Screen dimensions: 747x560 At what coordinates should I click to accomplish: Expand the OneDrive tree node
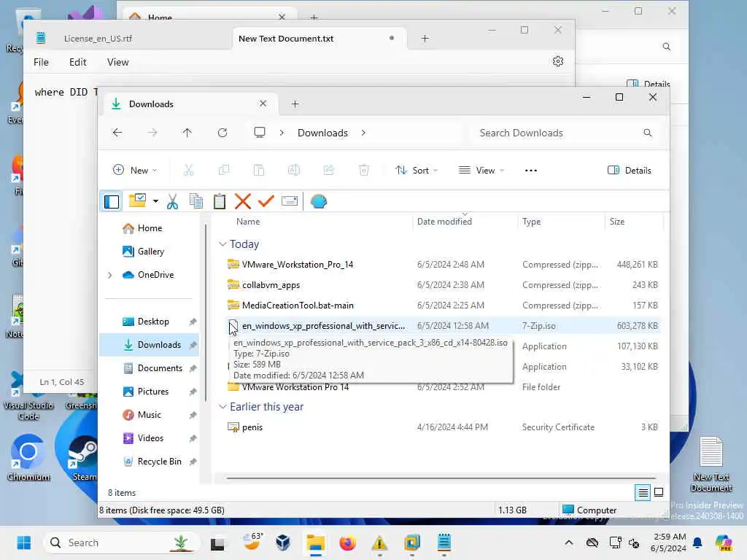(110, 275)
